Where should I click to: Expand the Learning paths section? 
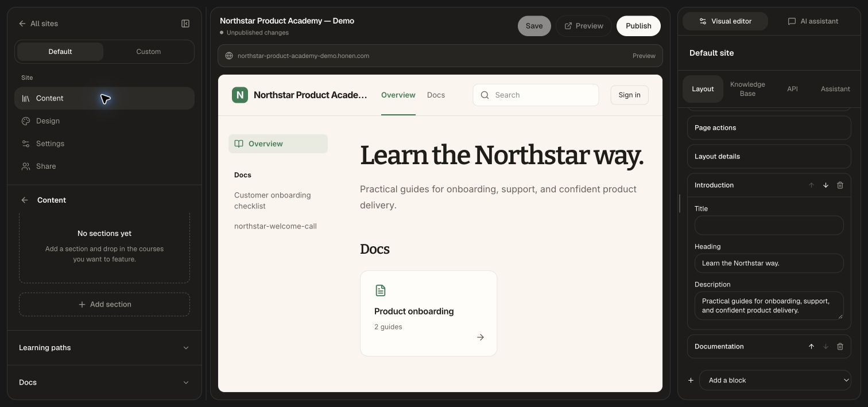point(104,348)
